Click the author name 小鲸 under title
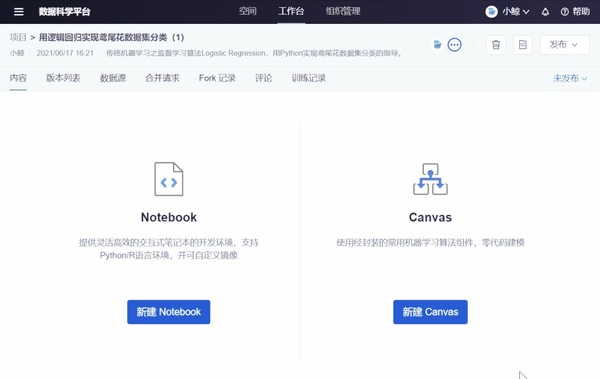Image resolution: width=600 pixels, height=379 pixels. (17, 53)
